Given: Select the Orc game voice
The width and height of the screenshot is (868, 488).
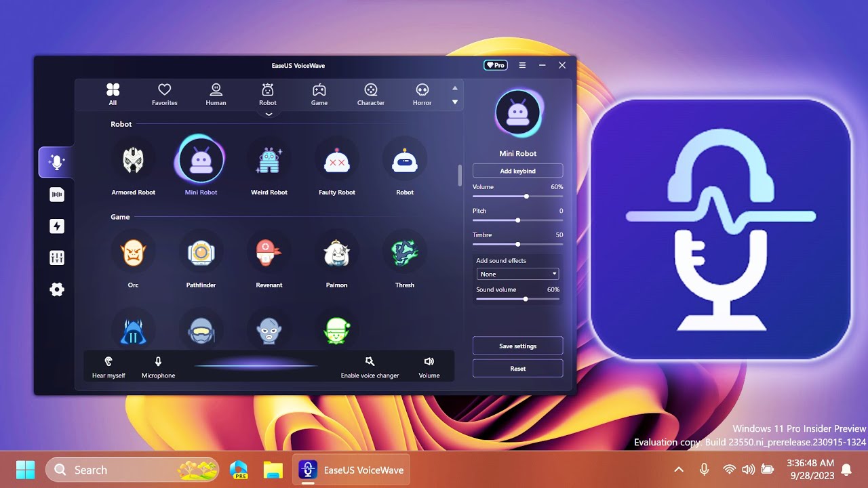Looking at the screenshot, I should [133, 253].
